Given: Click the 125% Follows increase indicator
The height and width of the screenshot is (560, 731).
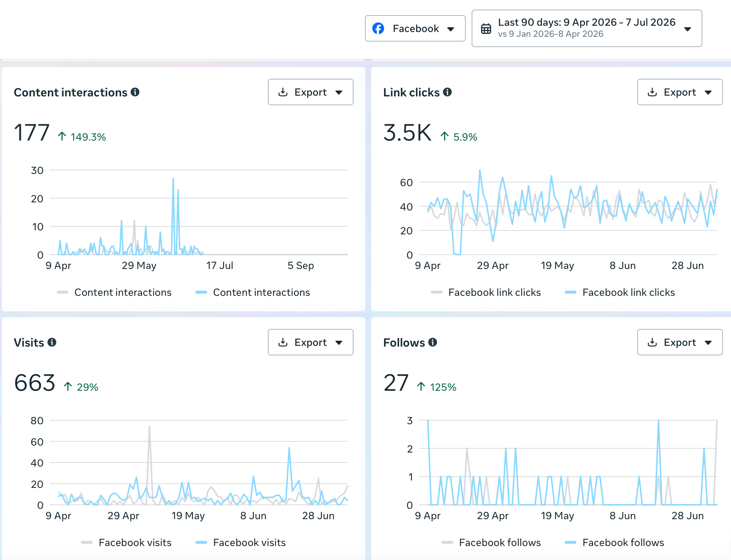Looking at the screenshot, I should click(x=436, y=387).
